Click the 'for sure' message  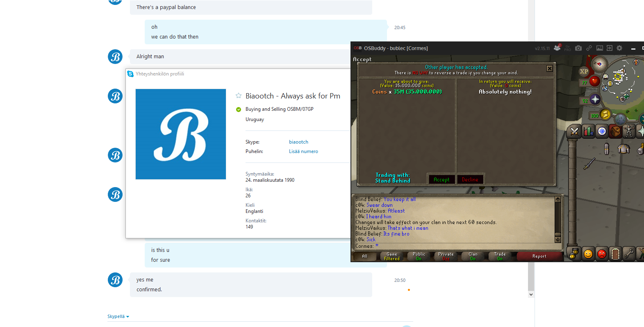[160, 260]
